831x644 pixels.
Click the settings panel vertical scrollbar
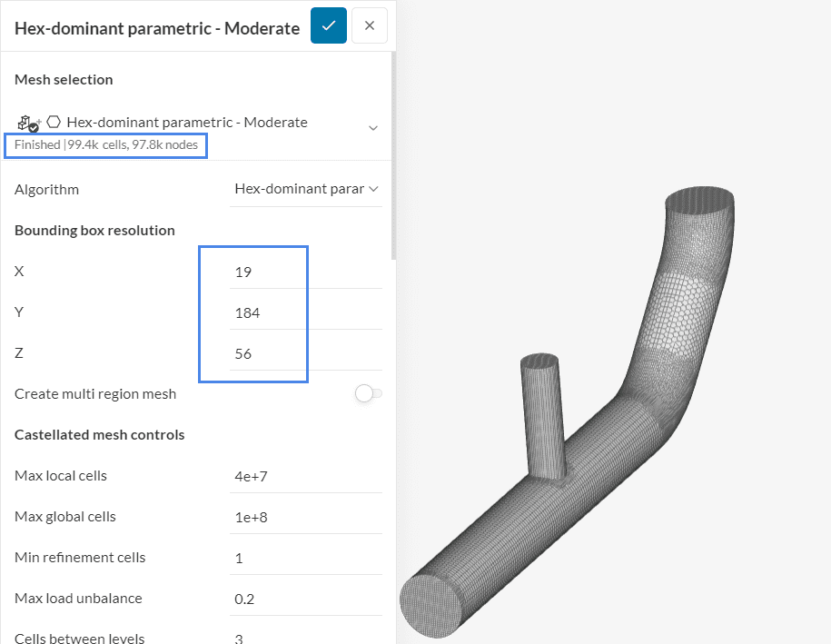pyautogui.click(x=393, y=154)
